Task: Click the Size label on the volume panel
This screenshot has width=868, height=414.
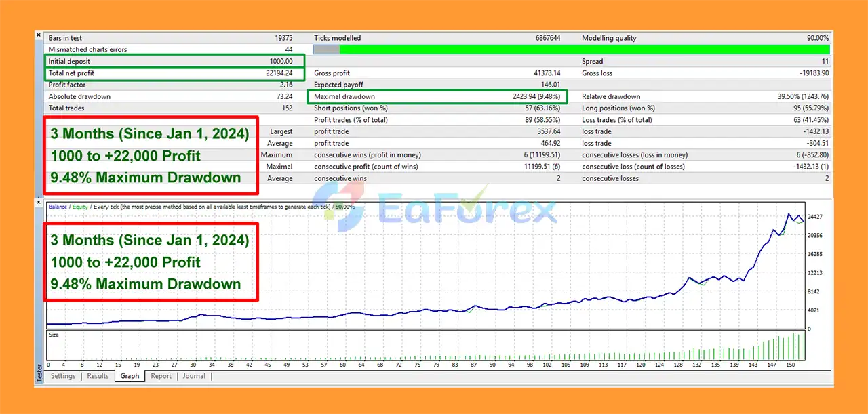Action: pos(54,335)
